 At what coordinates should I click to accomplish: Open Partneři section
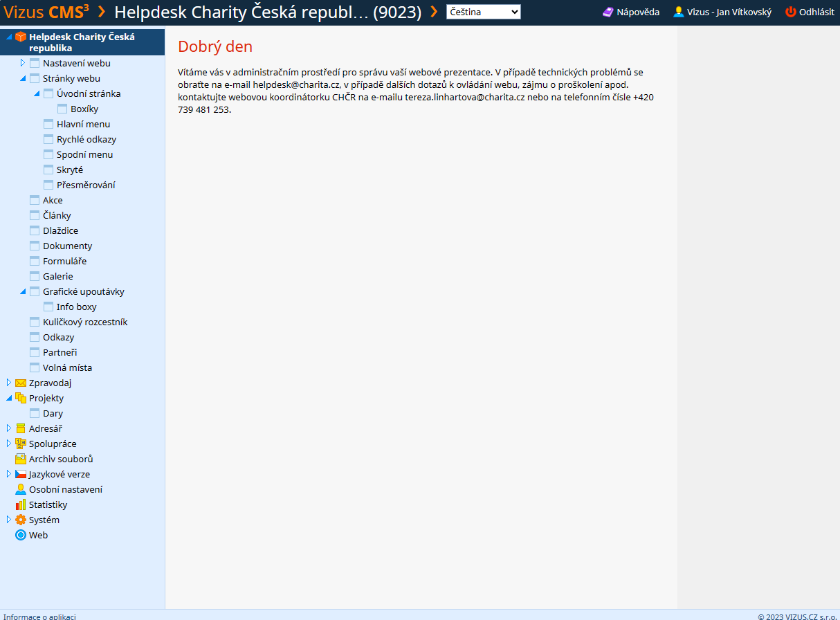60,352
